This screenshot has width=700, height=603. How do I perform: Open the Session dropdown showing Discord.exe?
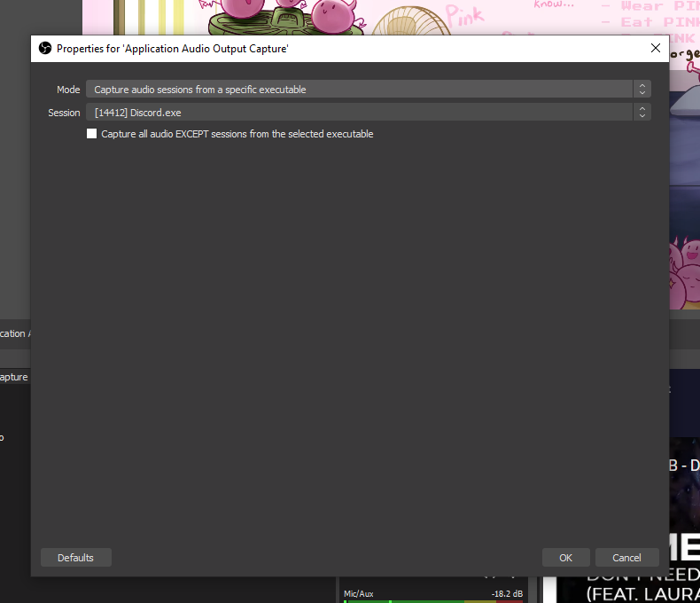pos(369,112)
